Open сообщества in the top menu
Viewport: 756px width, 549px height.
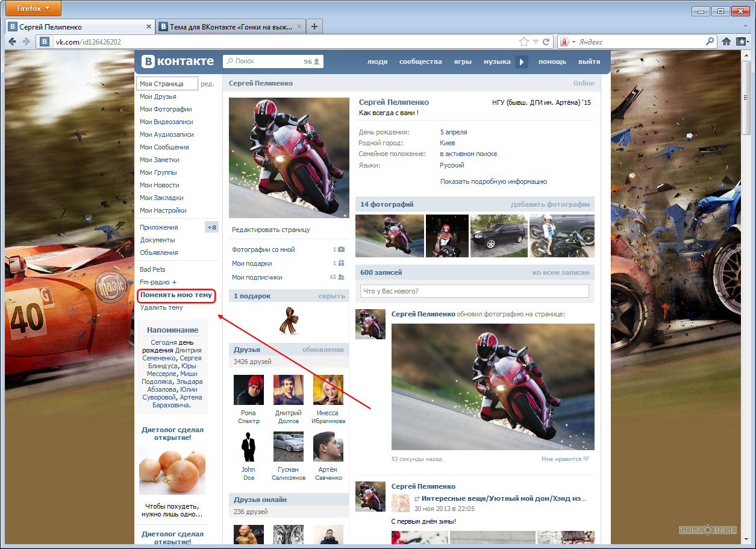(x=420, y=61)
